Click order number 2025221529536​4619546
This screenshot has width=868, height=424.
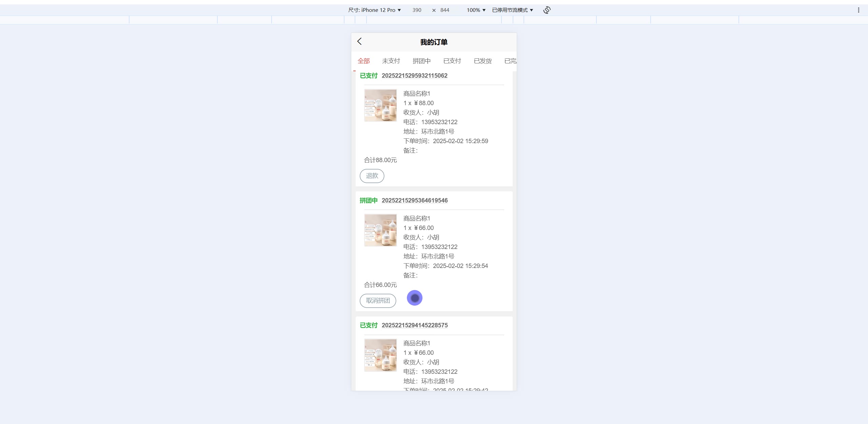(414, 200)
